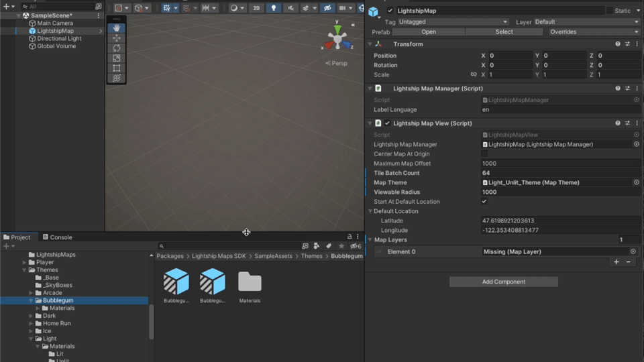Toggle scene audio mute icon
644x362 pixels.
coord(290,8)
